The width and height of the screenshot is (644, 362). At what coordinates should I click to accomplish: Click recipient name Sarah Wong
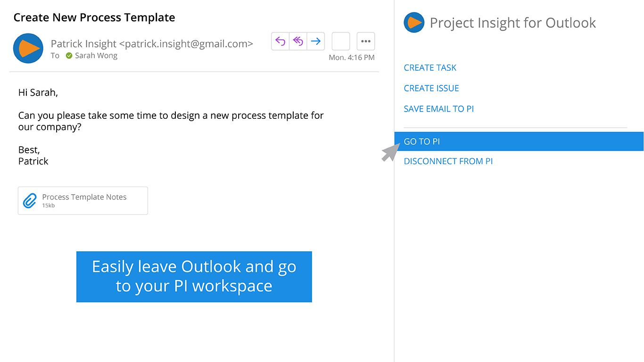tap(96, 56)
